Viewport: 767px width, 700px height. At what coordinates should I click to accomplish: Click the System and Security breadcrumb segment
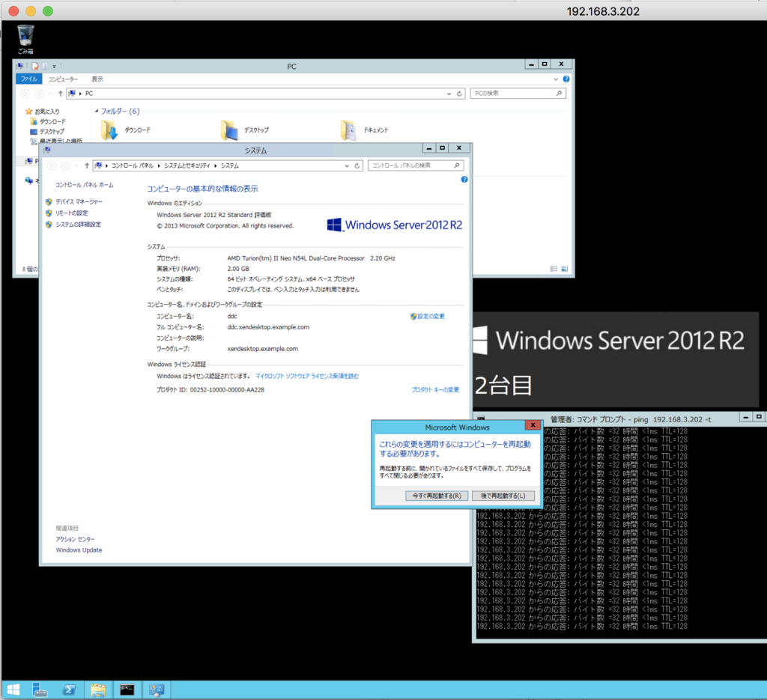point(187,165)
